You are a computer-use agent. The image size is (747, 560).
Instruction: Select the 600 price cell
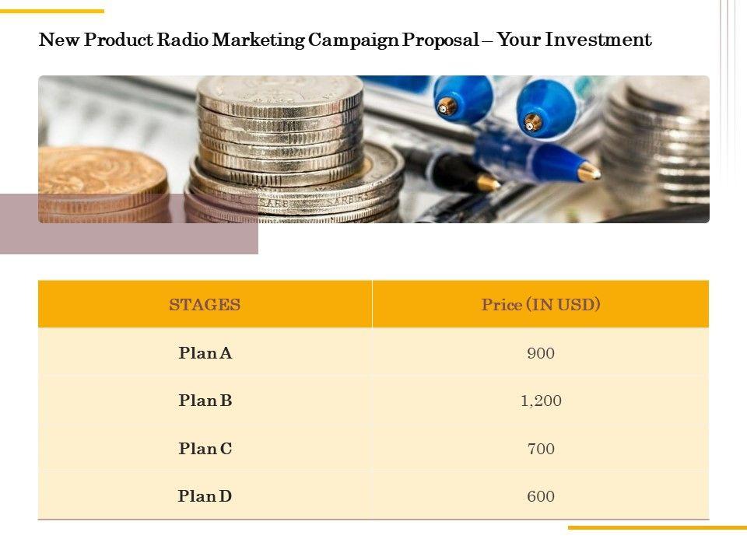click(x=541, y=496)
